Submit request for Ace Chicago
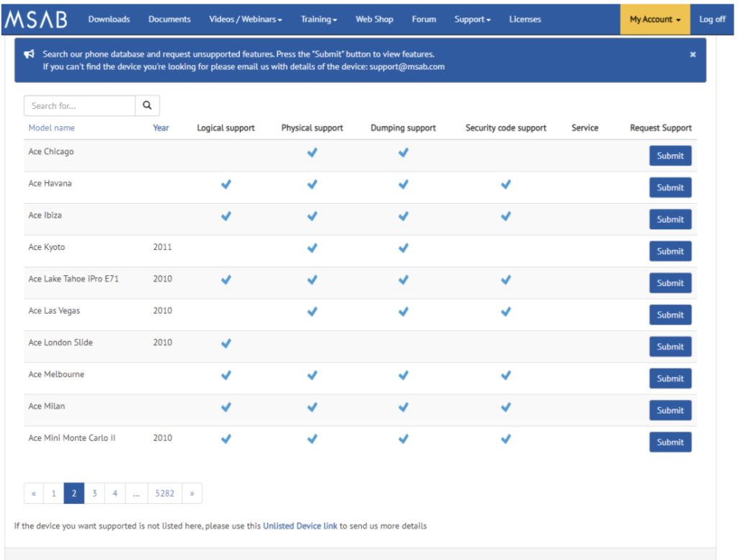 pyautogui.click(x=670, y=156)
